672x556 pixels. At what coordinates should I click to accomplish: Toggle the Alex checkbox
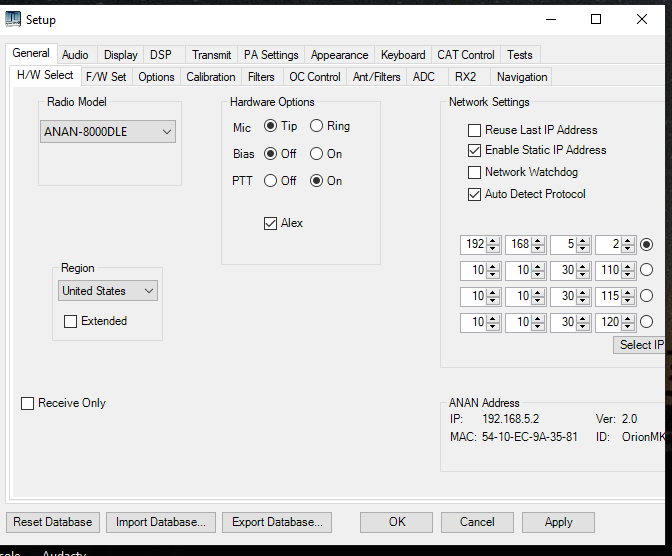270,223
